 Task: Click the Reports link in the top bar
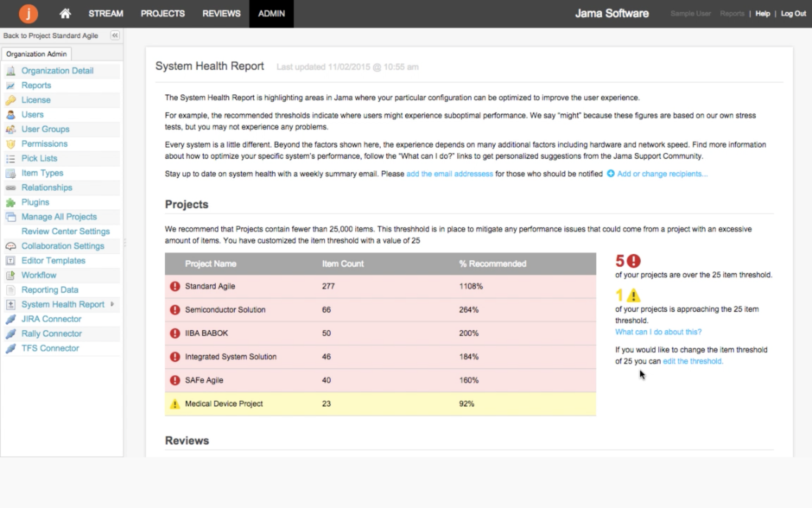click(732, 13)
